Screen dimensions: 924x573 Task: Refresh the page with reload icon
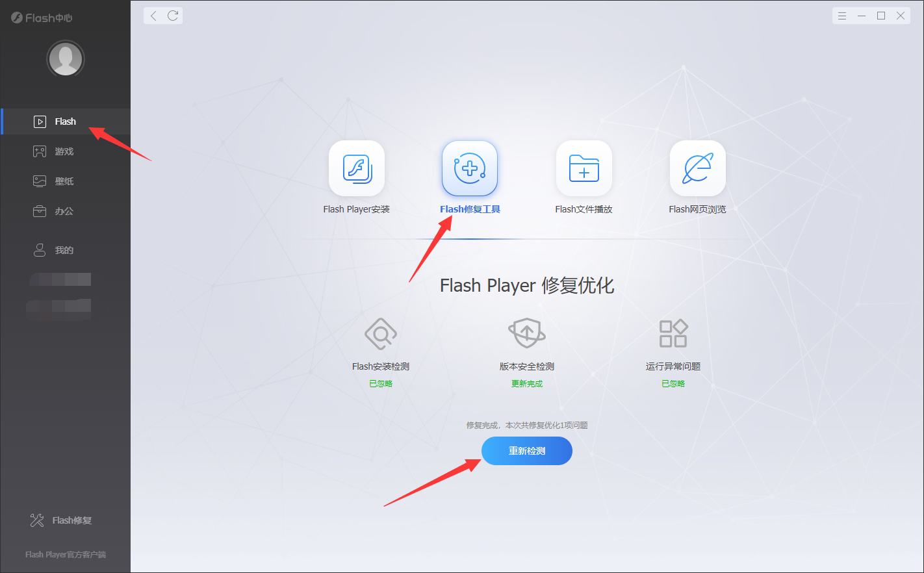coord(173,16)
